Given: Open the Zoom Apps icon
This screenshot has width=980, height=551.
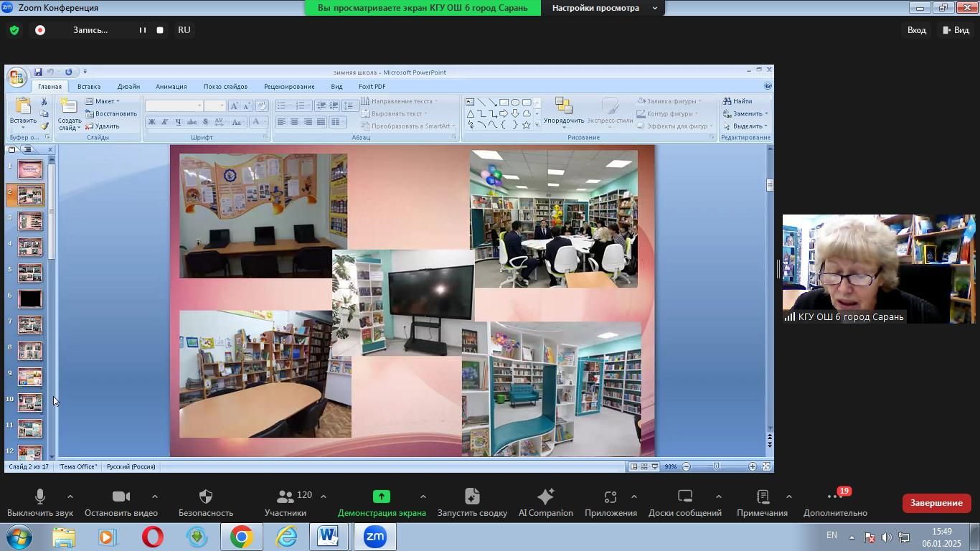Looking at the screenshot, I should coord(611,497).
